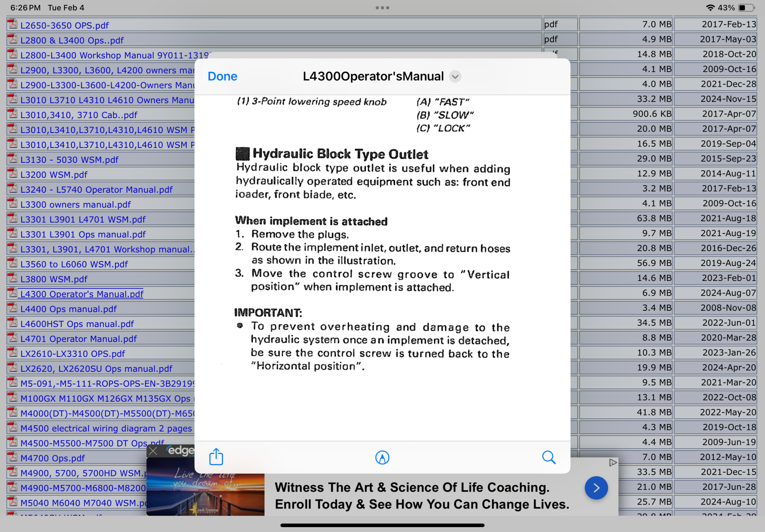Tap Done to close the preview
The width and height of the screenshot is (765, 532).
[222, 76]
